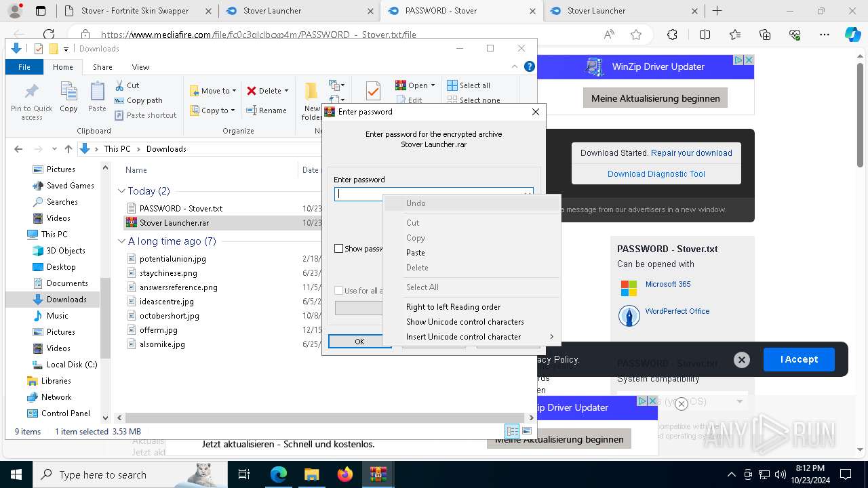Click Explorer help question mark icon

[530, 66]
